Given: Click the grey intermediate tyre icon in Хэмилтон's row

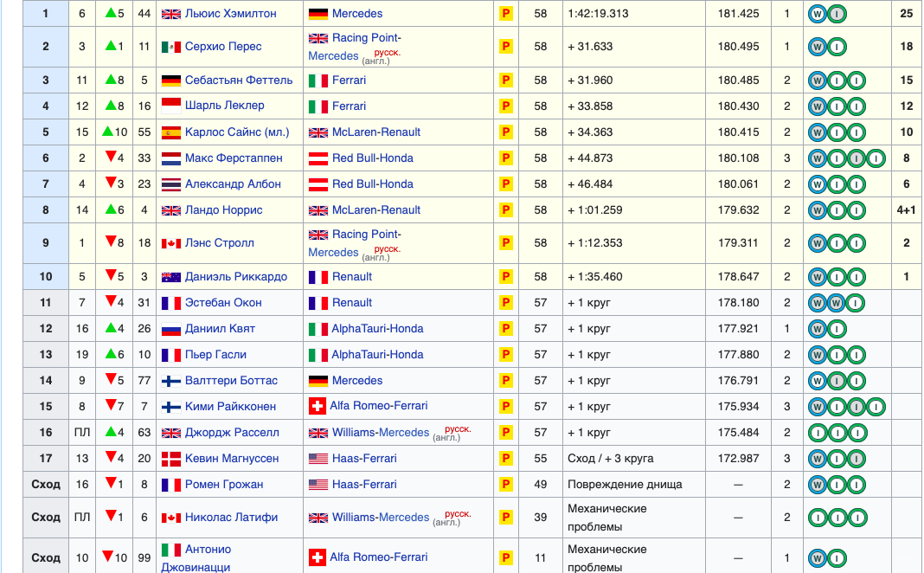Looking at the screenshot, I should (x=837, y=14).
